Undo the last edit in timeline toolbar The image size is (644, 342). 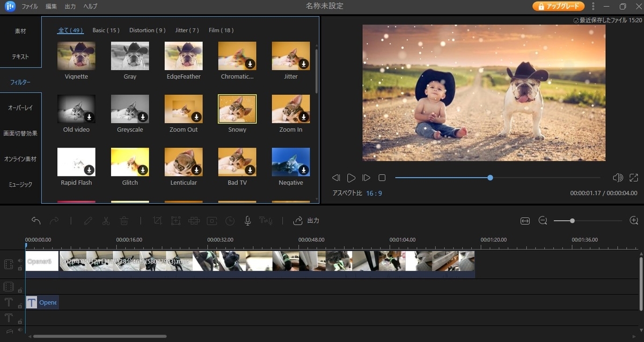[x=36, y=220]
